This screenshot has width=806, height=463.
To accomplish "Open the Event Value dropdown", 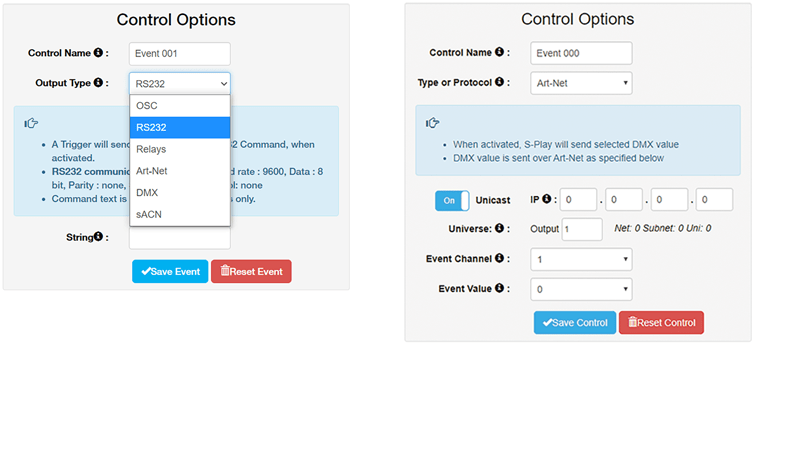I will click(x=581, y=289).
